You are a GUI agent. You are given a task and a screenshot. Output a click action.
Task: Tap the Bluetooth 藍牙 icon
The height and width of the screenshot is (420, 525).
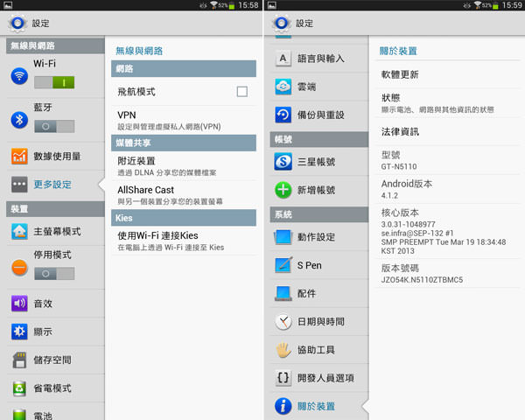pyautogui.click(x=18, y=119)
